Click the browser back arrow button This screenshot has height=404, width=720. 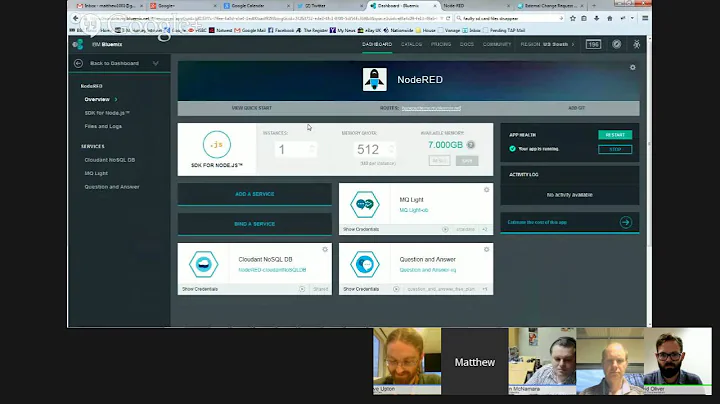(76, 18)
